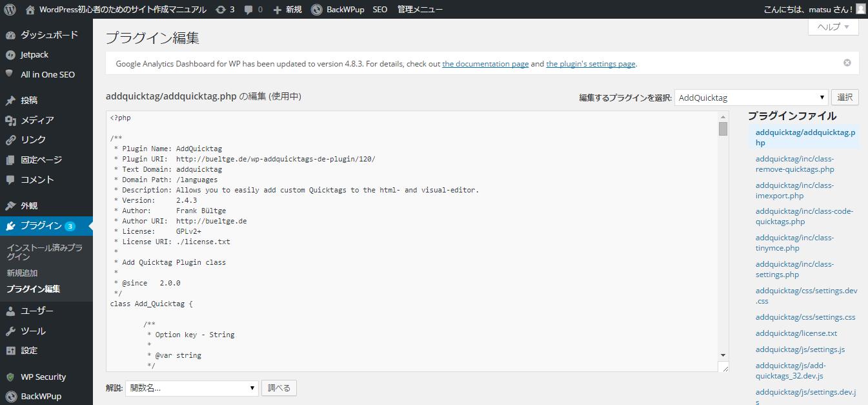The height and width of the screenshot is (405, 868).
Task: Open css/settings.dev.css file
Action: (x=807, y=296)
